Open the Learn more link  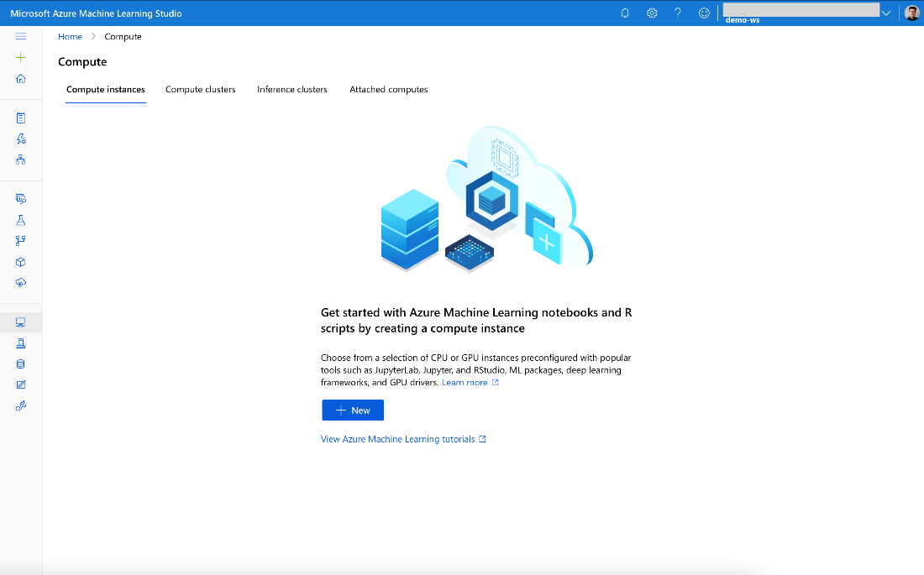465,382
